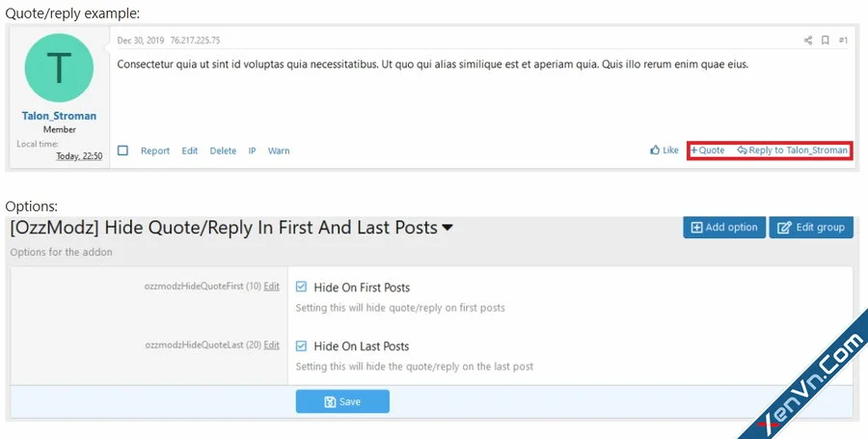Open the Report link on the post

click(155, 151)
